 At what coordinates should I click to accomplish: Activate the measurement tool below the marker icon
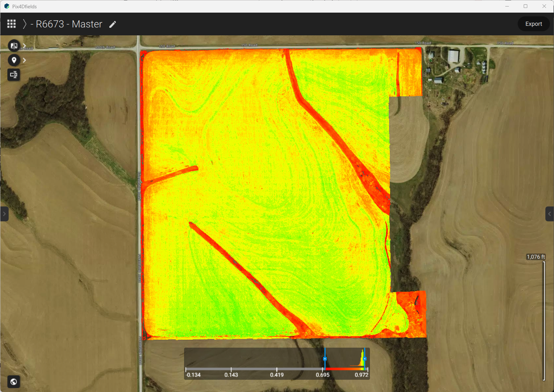[x=14, y=75]
